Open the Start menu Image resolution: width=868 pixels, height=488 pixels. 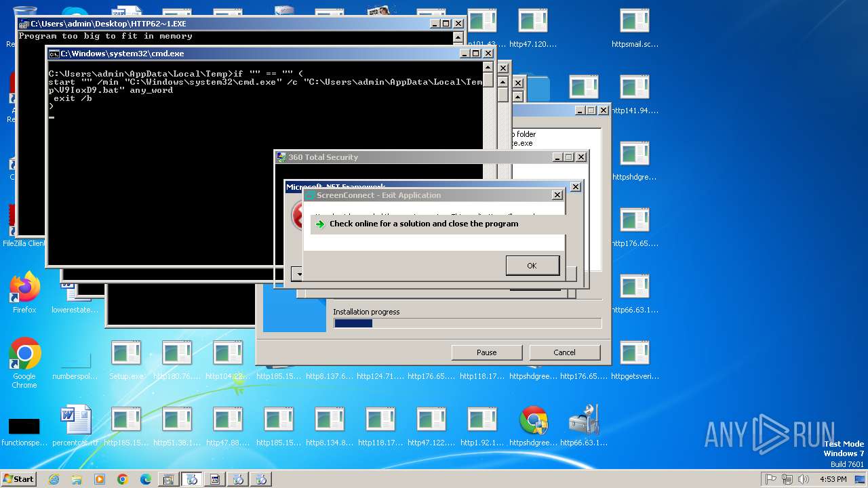point(18,479)
